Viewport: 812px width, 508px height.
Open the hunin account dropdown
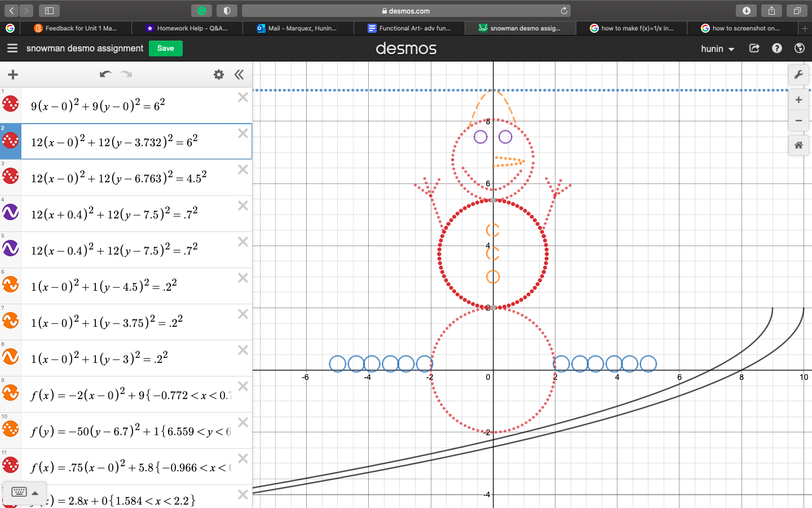[x=717, y=49]
